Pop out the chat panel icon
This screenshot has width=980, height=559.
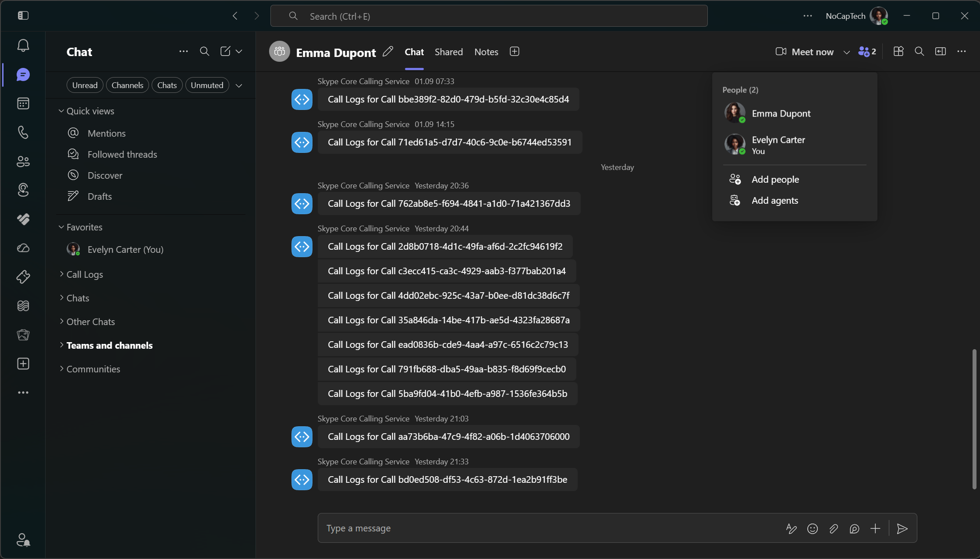[941, 52]
